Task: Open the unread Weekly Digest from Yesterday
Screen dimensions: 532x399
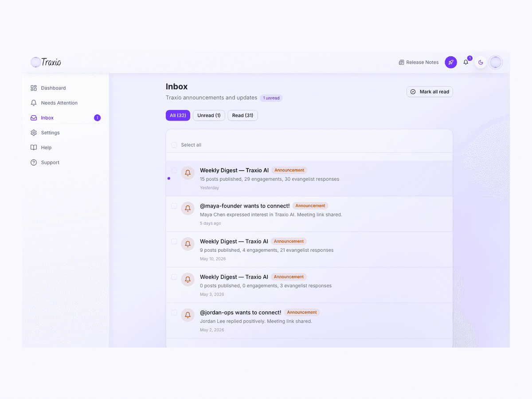Action: click(309, 179)
